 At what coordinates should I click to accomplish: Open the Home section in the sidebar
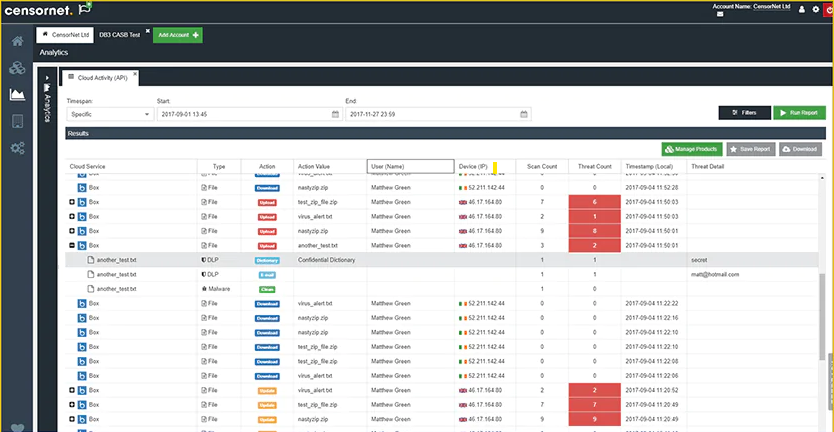[x=18, y=41]
